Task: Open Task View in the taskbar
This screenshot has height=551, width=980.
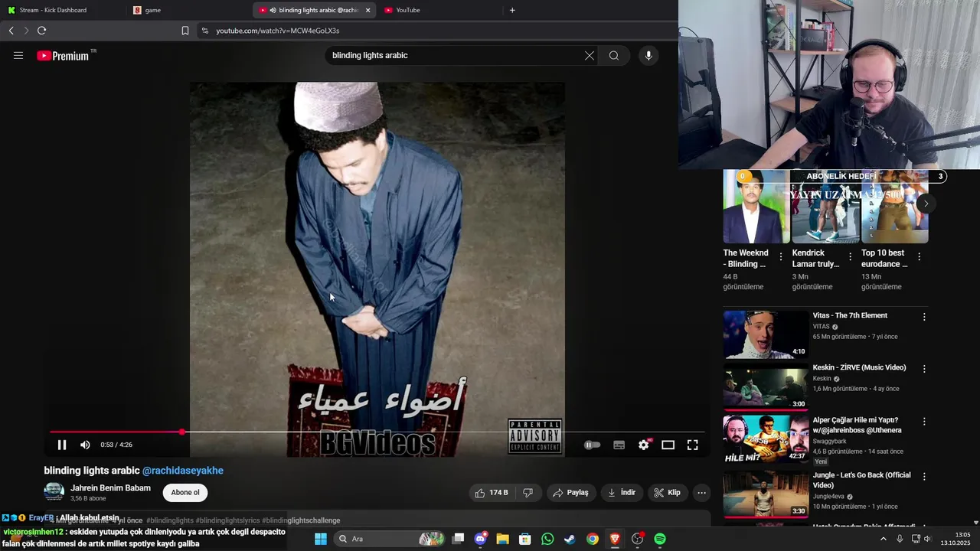Action: (458, 539)
